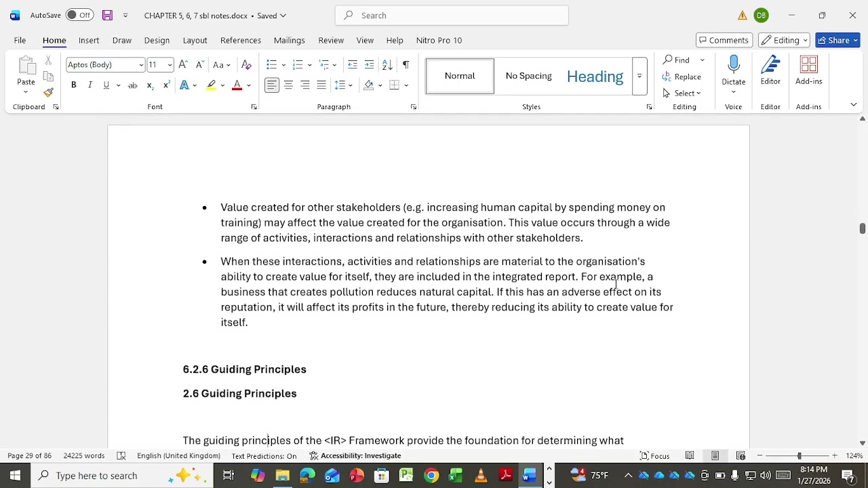Open the Font dialog box launcher

[254, 107]
